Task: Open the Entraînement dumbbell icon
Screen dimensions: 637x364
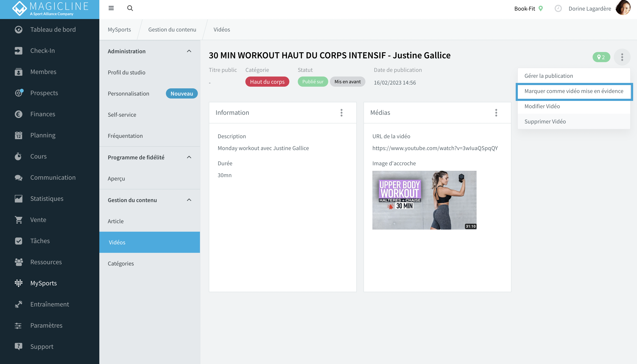Action: click(x=18, y=304)
